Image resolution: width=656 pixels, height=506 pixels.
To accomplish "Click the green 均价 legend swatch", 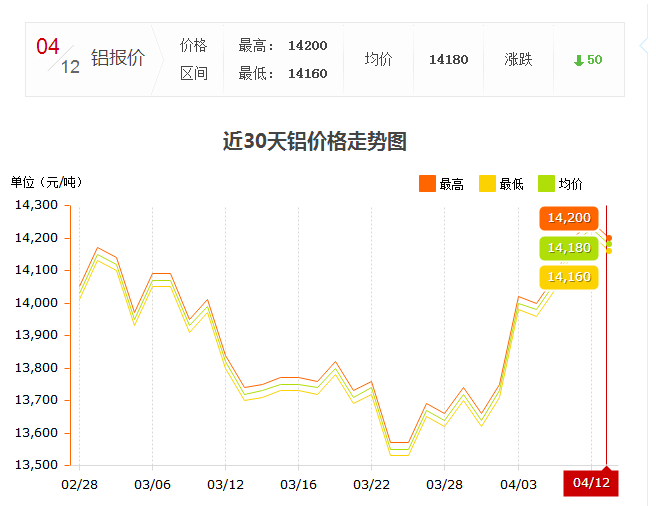I will (x=546, y=183).
